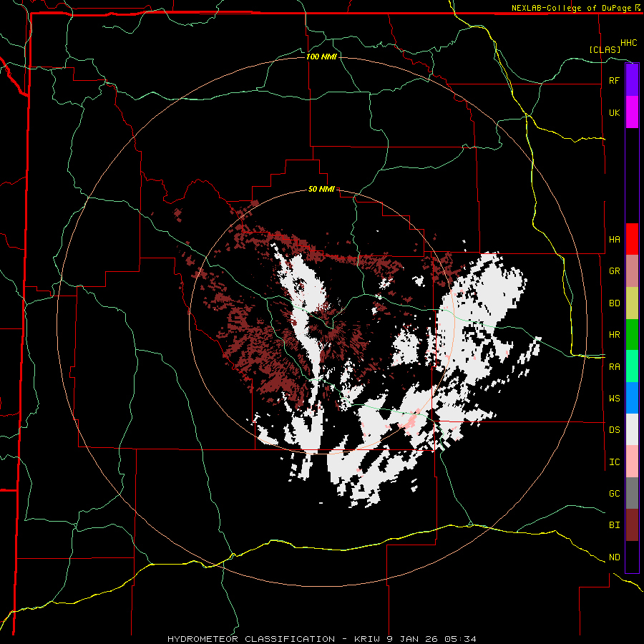644x644 pixels.
Task: Click the IC pink legend swatch
Action: (632, 462)
